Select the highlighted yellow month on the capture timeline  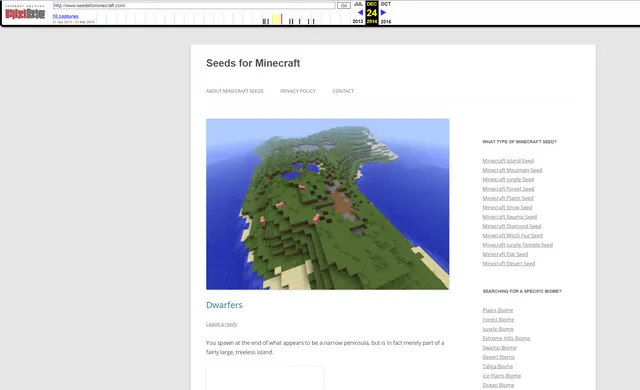coord(276,19)
